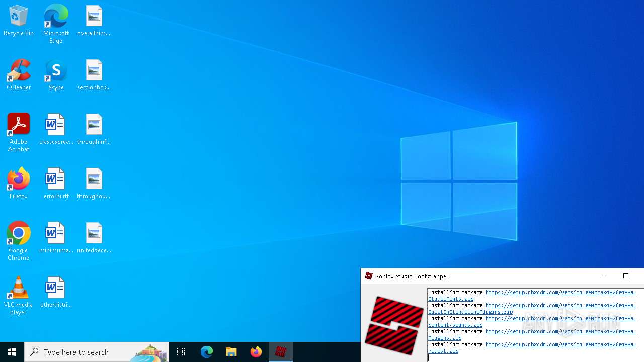Click the Task View taskbar button
Screen dimensions: 644x362
pos(181,352)
